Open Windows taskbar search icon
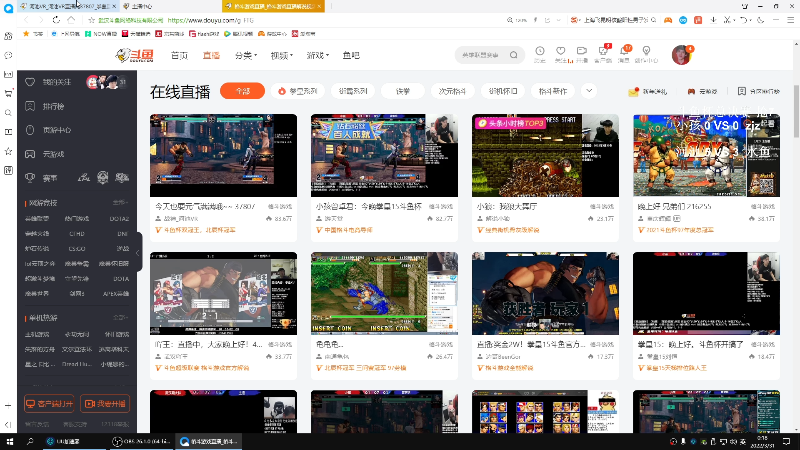 30,441
